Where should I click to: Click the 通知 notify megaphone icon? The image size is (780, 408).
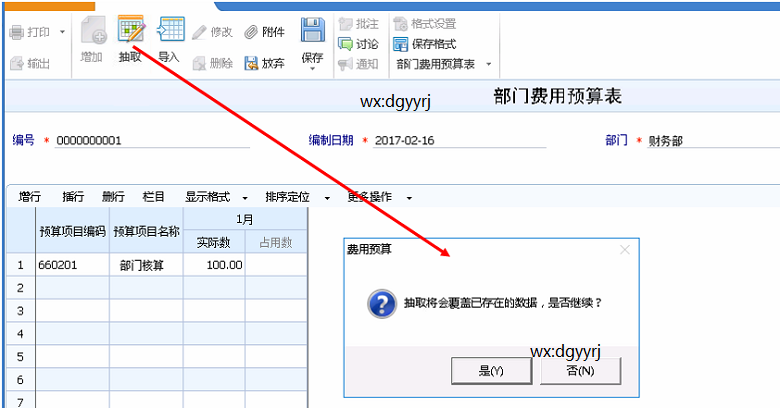[x=345, y=64]
